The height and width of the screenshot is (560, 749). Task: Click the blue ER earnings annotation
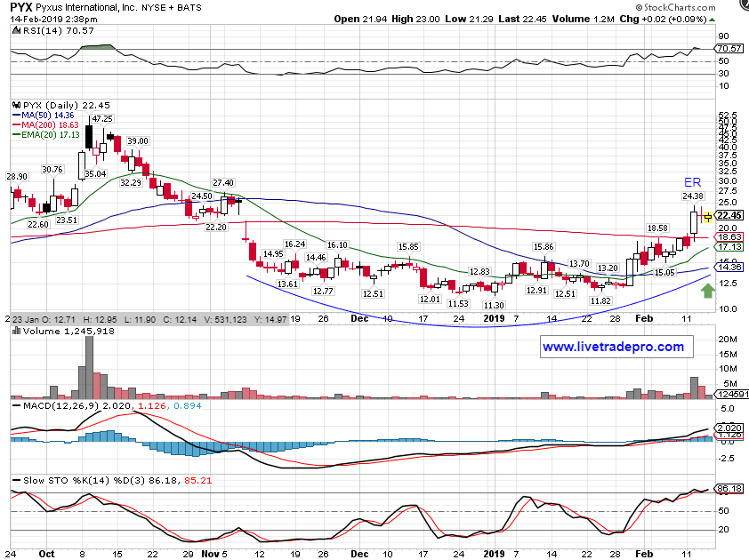pyautogui.click(x=693, y=182)
